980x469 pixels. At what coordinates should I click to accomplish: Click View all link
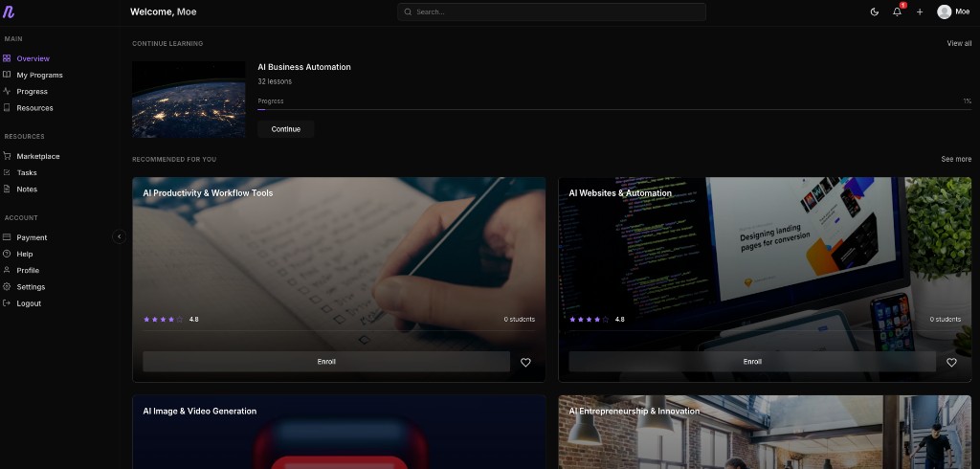tap(959, 43)
